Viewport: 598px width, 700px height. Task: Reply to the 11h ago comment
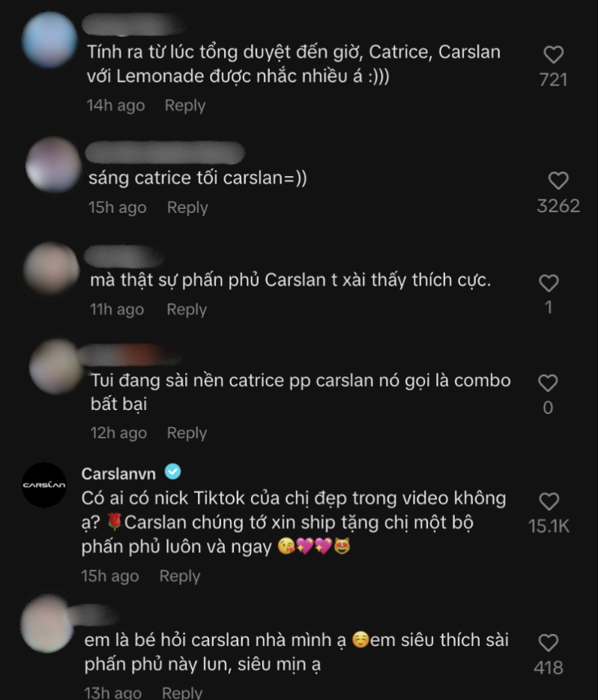[187, 310]
